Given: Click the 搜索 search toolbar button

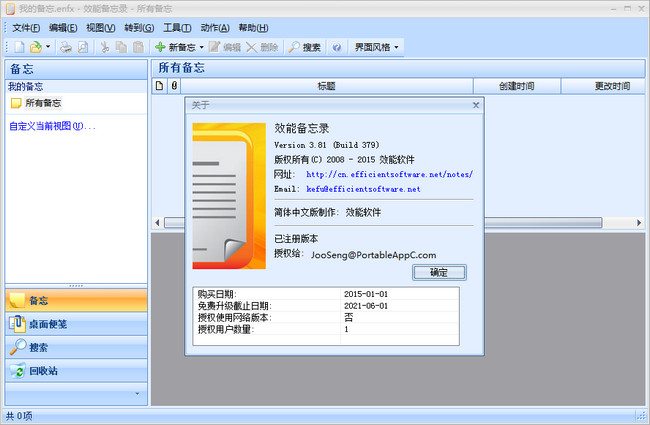Looking at the screenshot, I should pos(305,47).
